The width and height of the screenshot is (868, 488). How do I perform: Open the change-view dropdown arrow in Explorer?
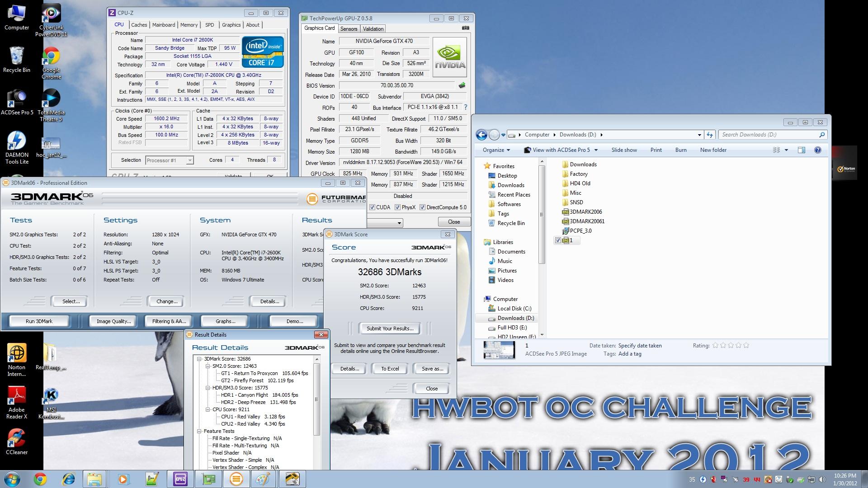pyautogui.click(x=786, y=150)
